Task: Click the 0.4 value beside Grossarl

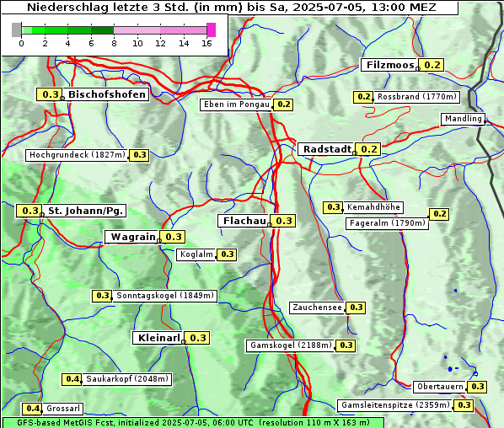Action: coord(32,409)
